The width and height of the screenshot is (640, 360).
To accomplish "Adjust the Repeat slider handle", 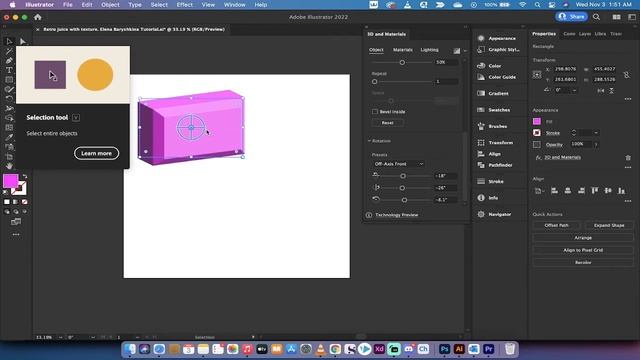I will pos(374,82).
